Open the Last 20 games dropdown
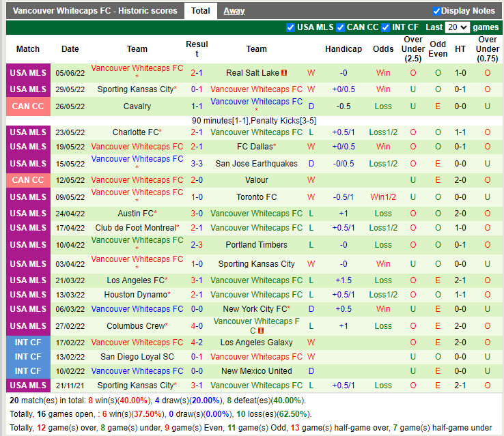The width and height of the screenshot is (504, 436). coord(457,27)
